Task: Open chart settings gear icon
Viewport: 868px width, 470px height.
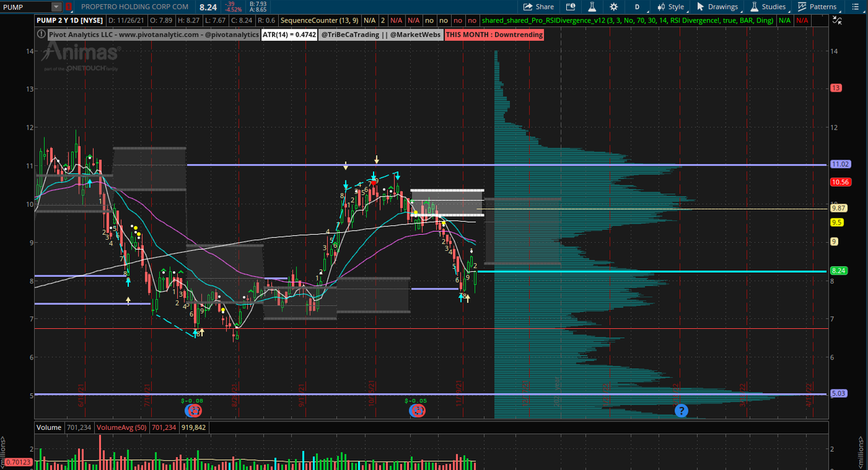Action: 614,7
